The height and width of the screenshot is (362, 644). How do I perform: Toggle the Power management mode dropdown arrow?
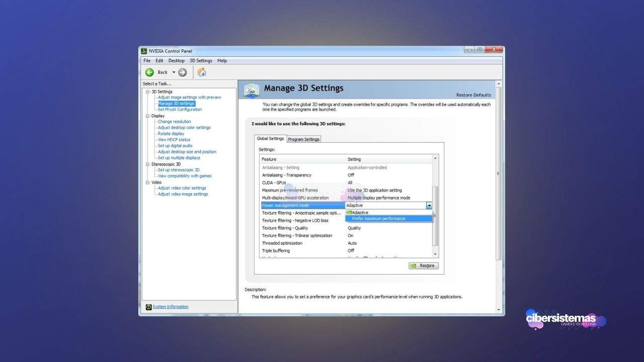point(429,206)
